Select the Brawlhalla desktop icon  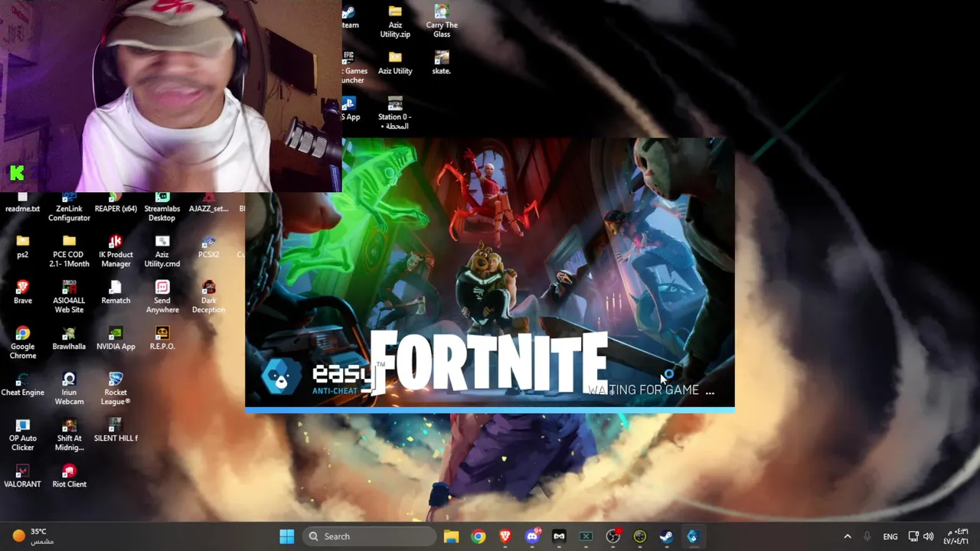[69, 338]
